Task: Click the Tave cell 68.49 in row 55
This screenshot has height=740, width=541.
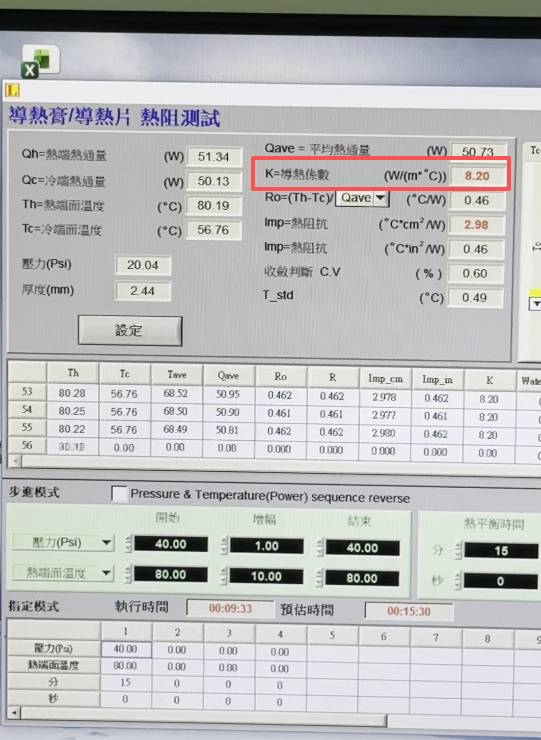Action: (175, 429)
